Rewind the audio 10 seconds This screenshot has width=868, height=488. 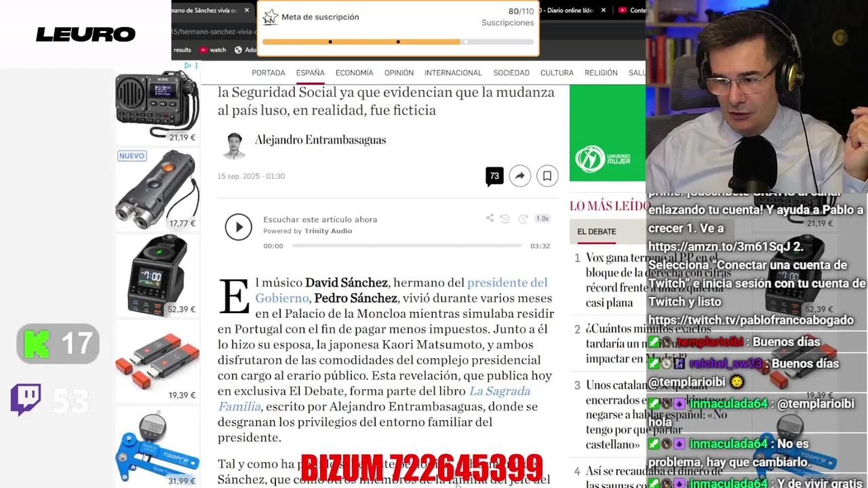point(505,218)
